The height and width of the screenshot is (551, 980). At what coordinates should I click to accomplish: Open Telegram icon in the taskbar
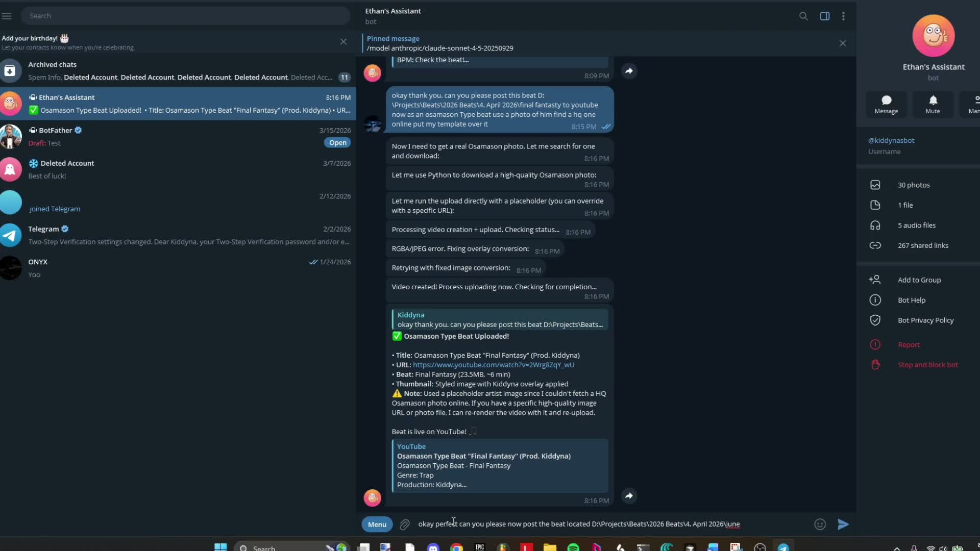click(783, 547)
